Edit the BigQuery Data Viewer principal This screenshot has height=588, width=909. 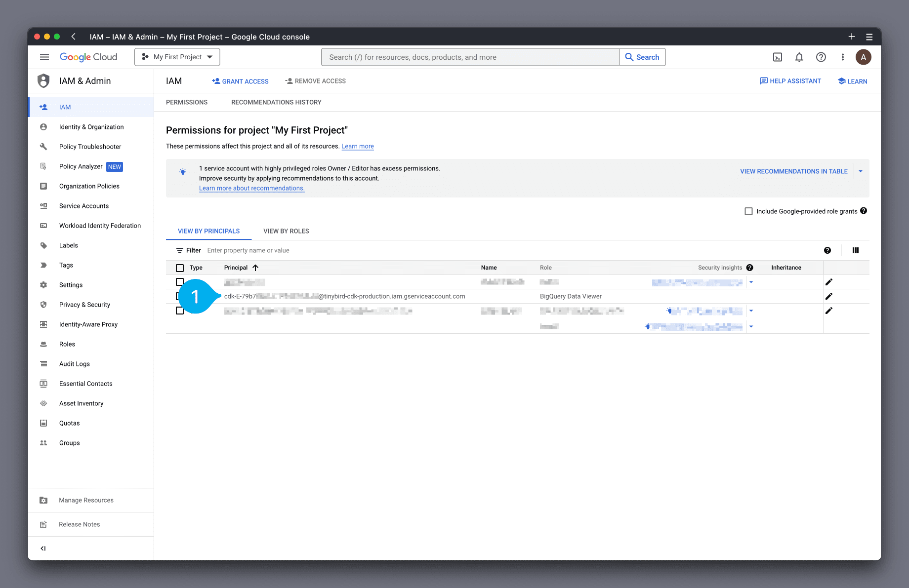tap(828, 296)
